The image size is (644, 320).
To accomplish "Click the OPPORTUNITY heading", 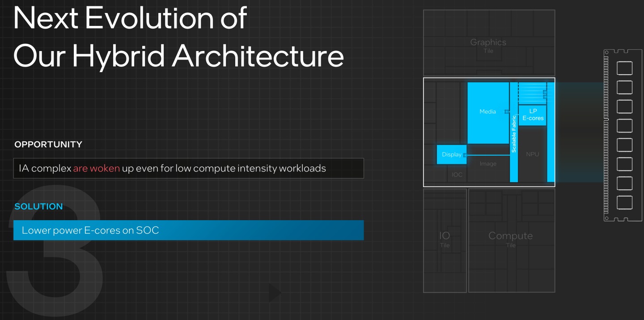I will click(48, 145).
